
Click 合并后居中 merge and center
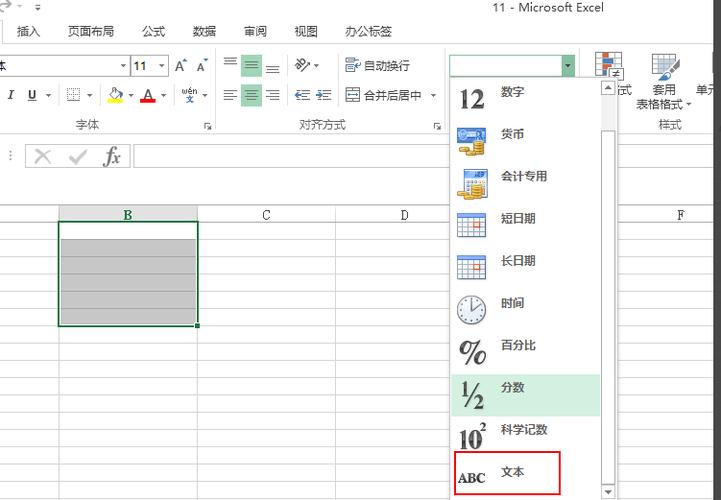tap(383, 95)
